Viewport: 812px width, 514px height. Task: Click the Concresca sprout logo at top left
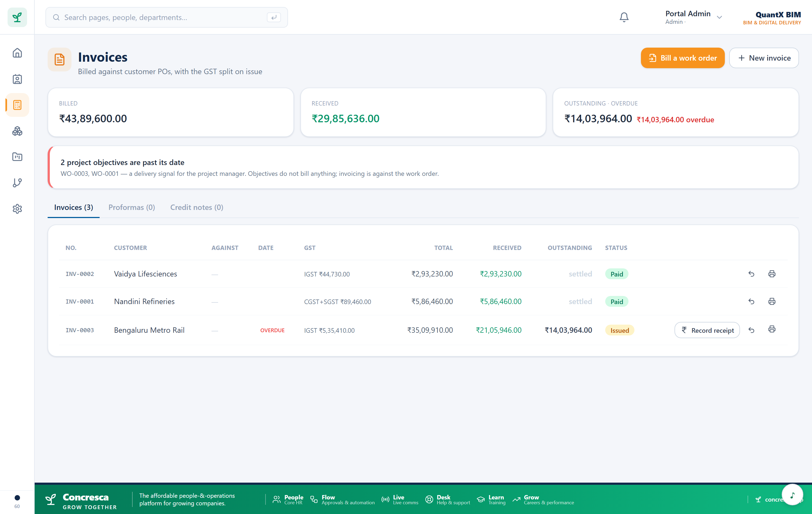click(x=17, y=17)
